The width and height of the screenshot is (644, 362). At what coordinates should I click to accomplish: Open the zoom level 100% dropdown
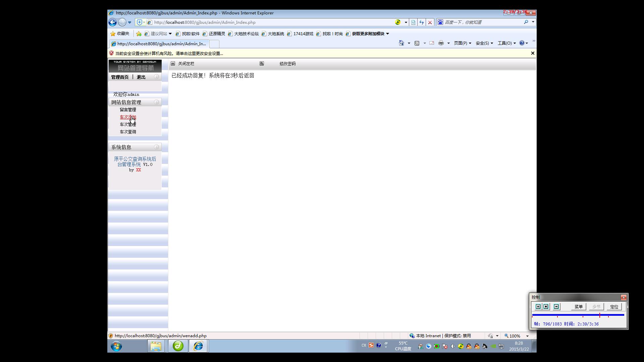pyautogui.click(x=527, y=336)
